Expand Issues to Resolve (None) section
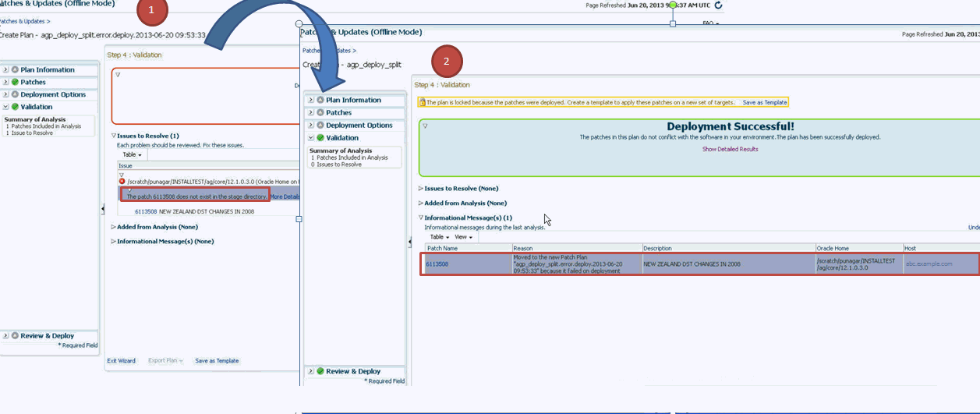The image size is (980, 414). [x=421, y=188]
